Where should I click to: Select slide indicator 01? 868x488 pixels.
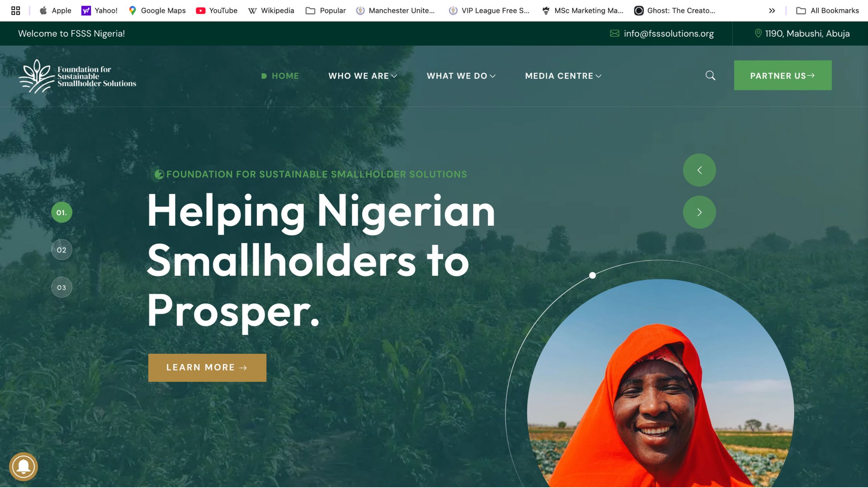tap(62, 212)
